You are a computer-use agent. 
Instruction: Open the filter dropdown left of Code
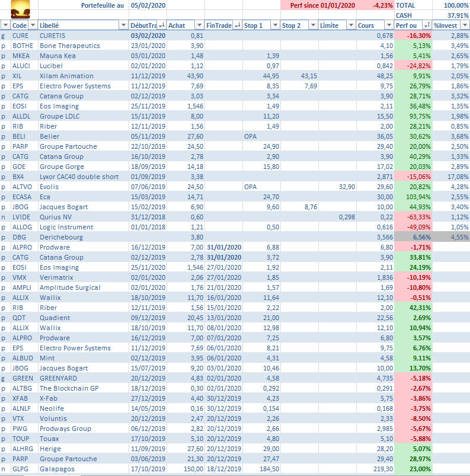coord(5,25)
